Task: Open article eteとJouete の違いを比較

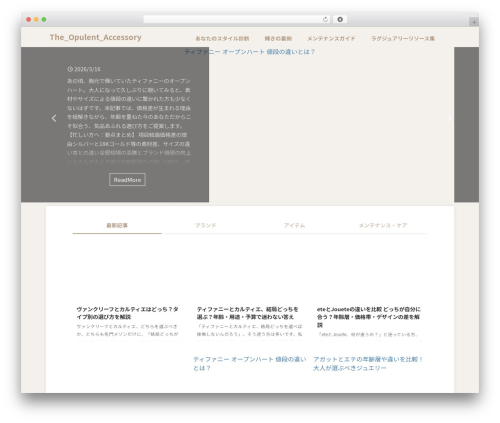Action: 369,317
